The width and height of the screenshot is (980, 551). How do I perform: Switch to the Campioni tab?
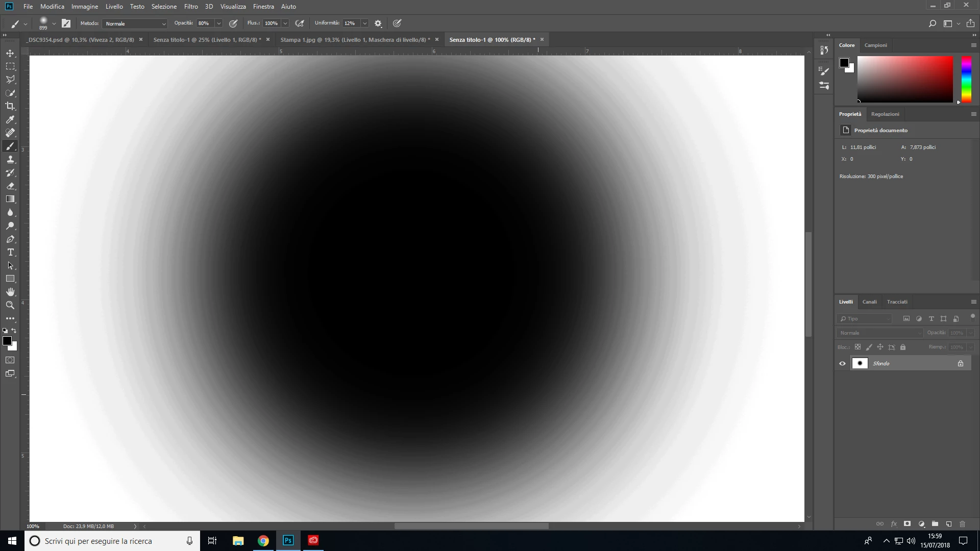coord(875,45)
